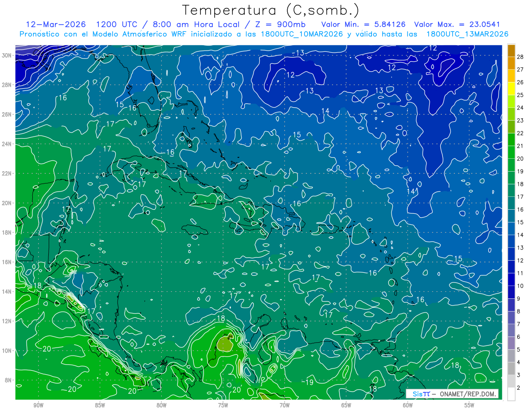The image size is (532, 411).
Task: Select the "1800UTC_10MAR2026" initialization time
Action: (303, 34)
